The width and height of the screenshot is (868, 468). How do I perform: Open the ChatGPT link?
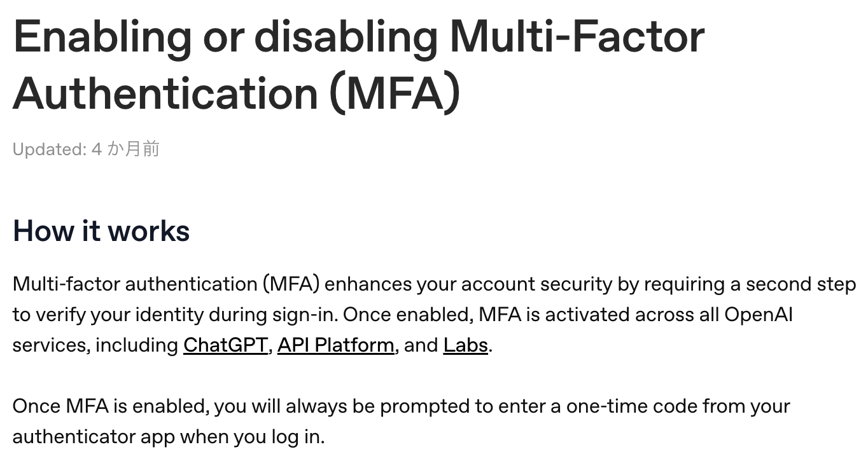point(225,345)
